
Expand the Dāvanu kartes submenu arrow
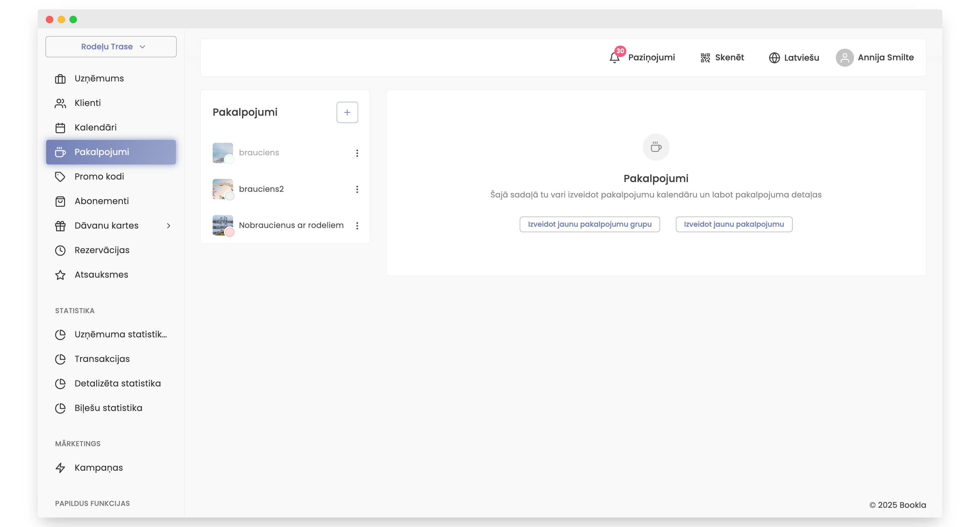(169, 226)
